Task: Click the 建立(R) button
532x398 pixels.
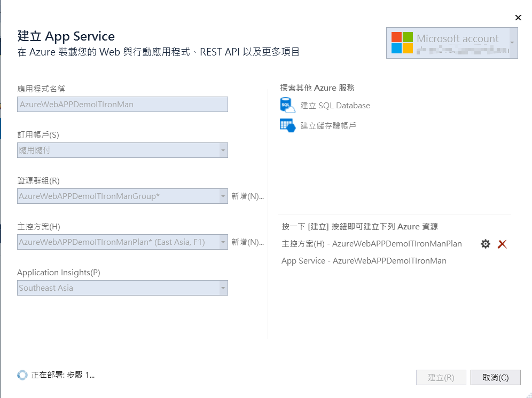Action: [441, 377]
